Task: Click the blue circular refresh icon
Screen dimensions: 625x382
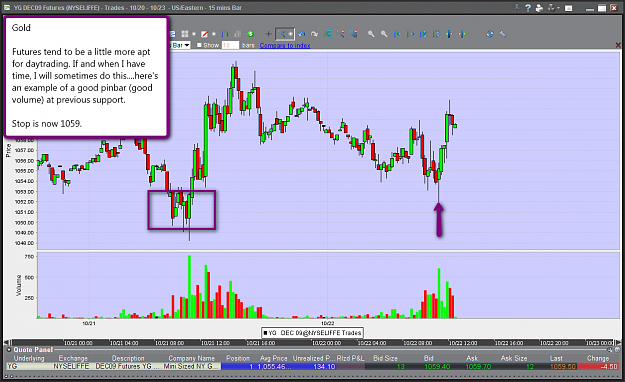Action: [x=490, y=34]
